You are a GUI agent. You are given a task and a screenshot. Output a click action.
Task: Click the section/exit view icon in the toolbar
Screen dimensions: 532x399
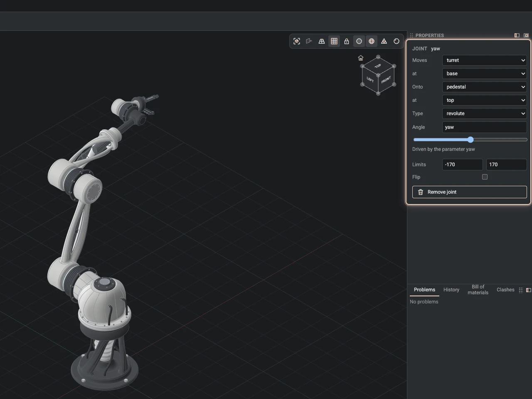pyautogui.click(x=309, y=41)
